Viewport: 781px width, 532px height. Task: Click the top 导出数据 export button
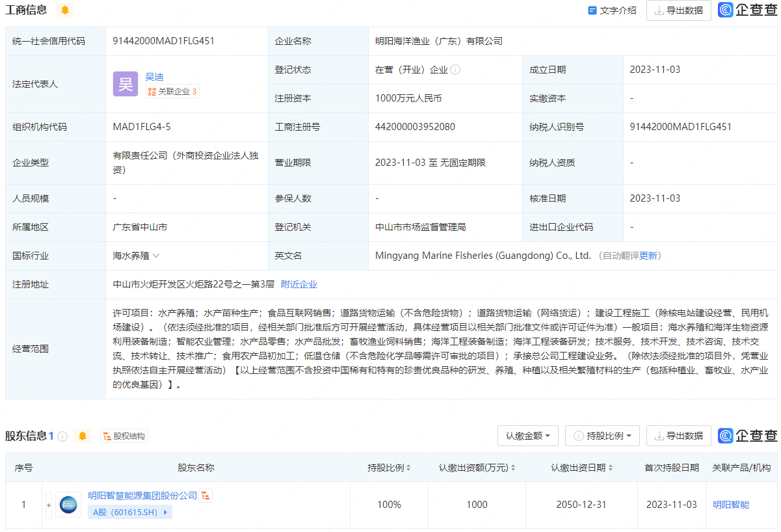pos(679,10)
